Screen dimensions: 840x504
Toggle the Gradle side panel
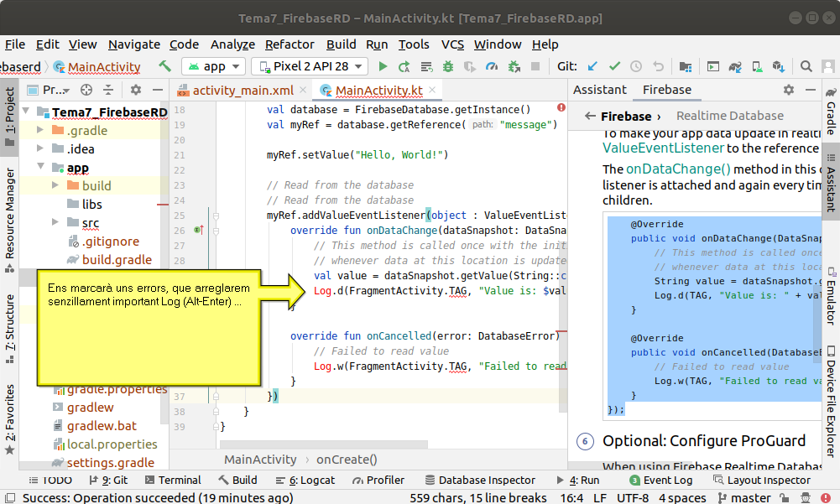pyautogui.click(x=831, y=112)
